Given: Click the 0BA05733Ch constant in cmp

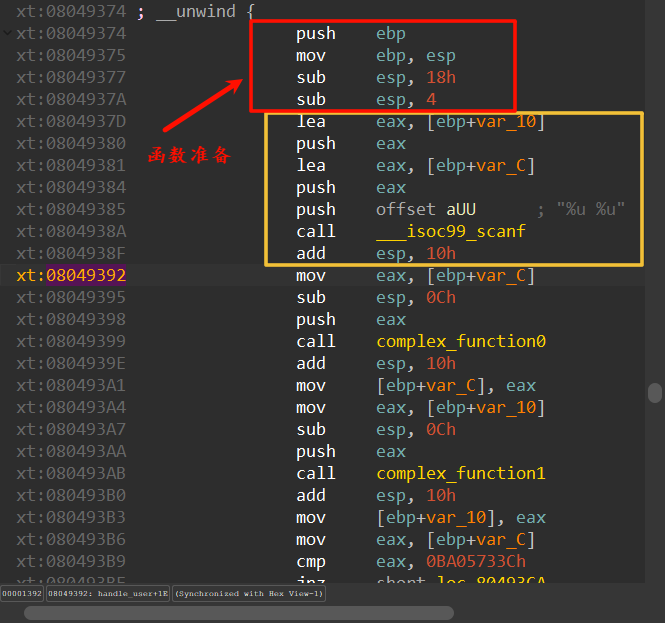Looking at the screenshot, I should point(476,562).
